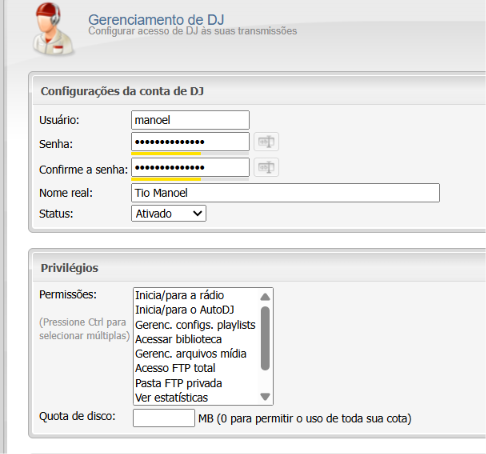This screenshot has width=486, height=454.
Task: Click the Quota de disco input box
Action: (x=164, y=418)
